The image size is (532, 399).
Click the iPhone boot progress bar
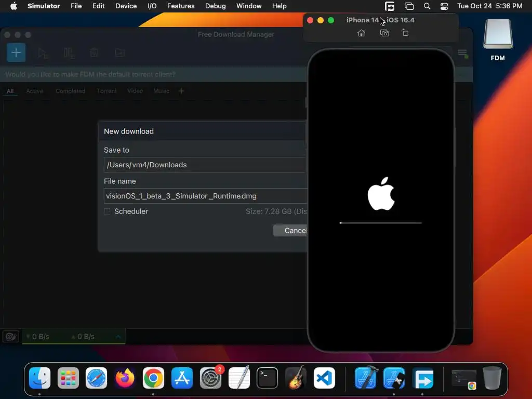tap(381, 223)
